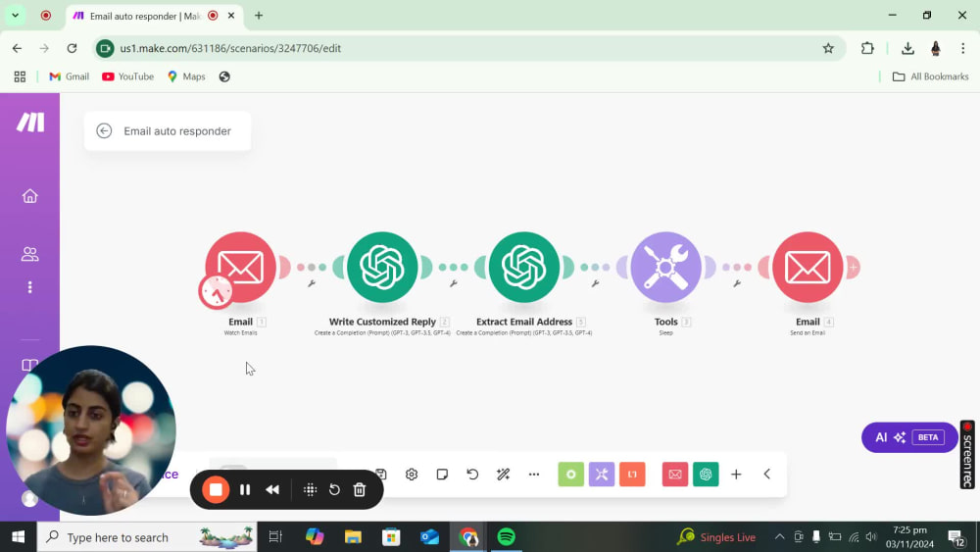Open the Extract Email Address OpenAI module
The width and height of the screenshot is (980, 552).
tap(523, 267)
